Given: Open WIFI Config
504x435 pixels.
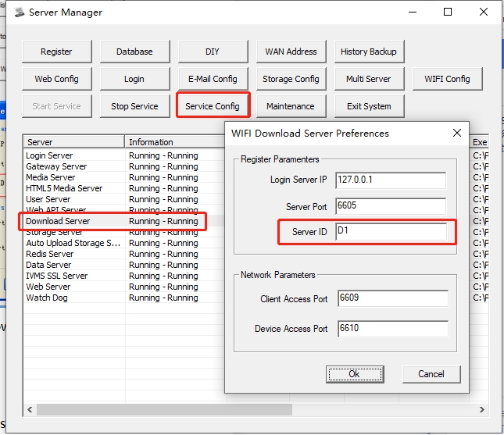Looking at the screenshot, I should coord(447,79).
